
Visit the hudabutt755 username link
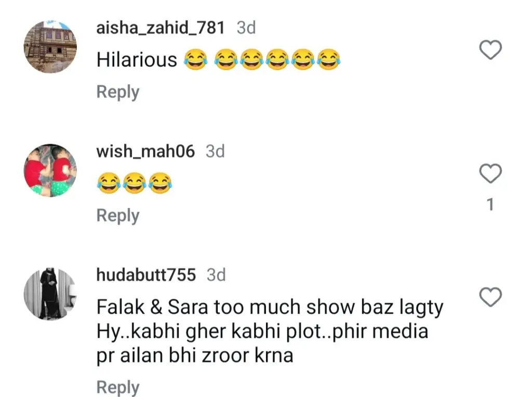(146, 275)
